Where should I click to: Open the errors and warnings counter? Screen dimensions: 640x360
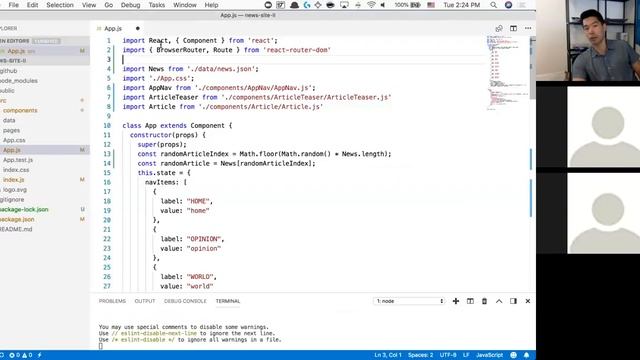[x=20, y=355]
